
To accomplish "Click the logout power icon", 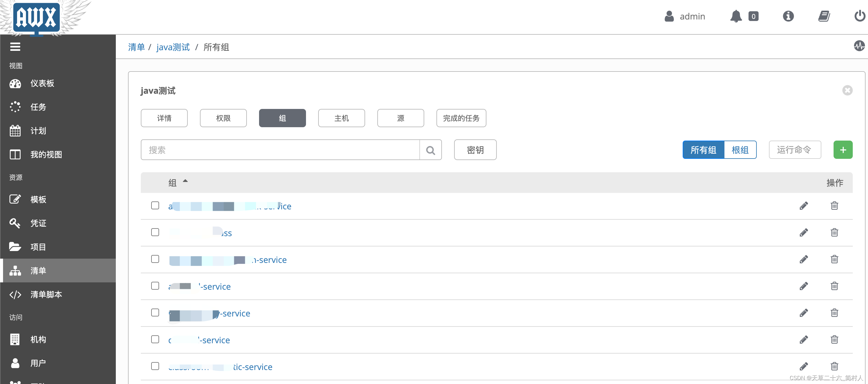I will tap(859, 16).
